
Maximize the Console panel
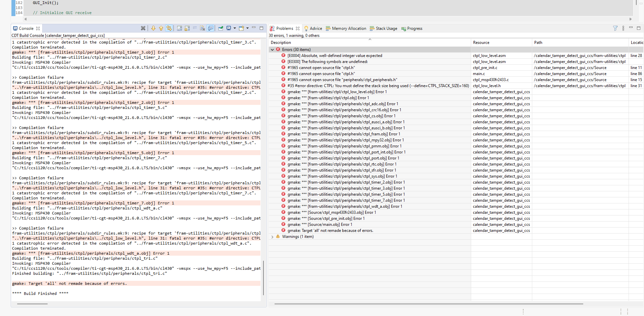tap(261, 28)
